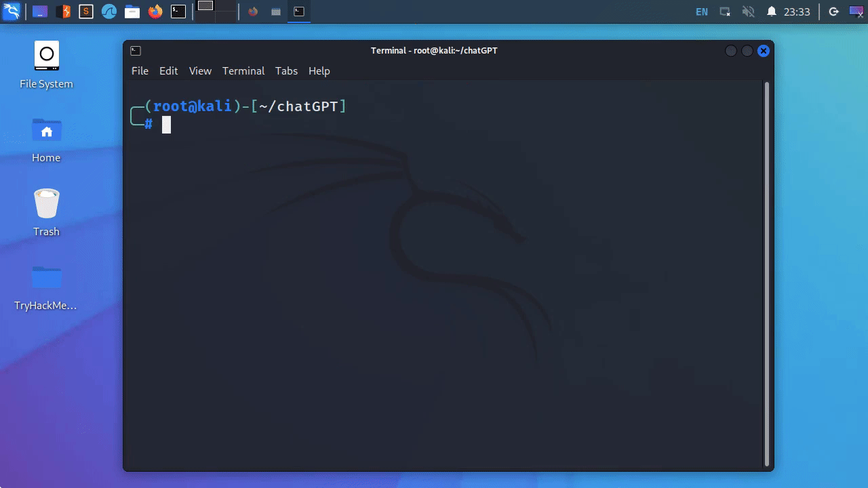The height and width of the screenshot is (488, 868).
Task: Open notifications via the bell icon
Action: 772,11
